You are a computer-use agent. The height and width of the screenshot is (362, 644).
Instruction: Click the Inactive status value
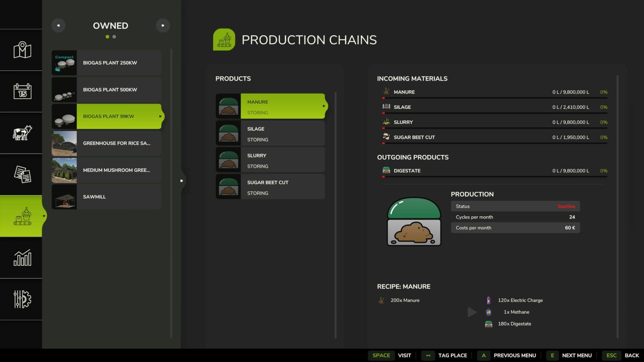coord(566,206)
